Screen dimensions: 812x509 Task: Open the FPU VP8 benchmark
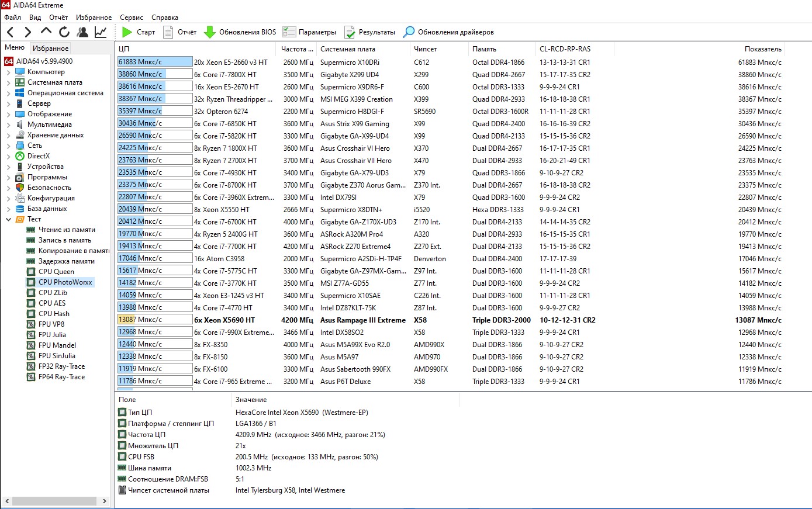coord(46,324)
